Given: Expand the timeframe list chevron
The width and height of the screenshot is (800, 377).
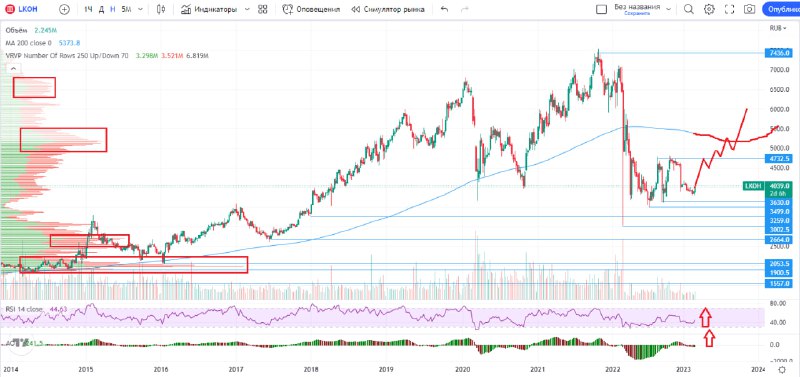Looking at the screenshot, I should point(140,9).
